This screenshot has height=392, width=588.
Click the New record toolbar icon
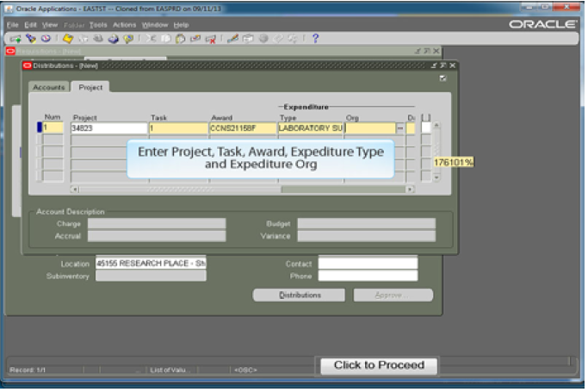point(15,39)
